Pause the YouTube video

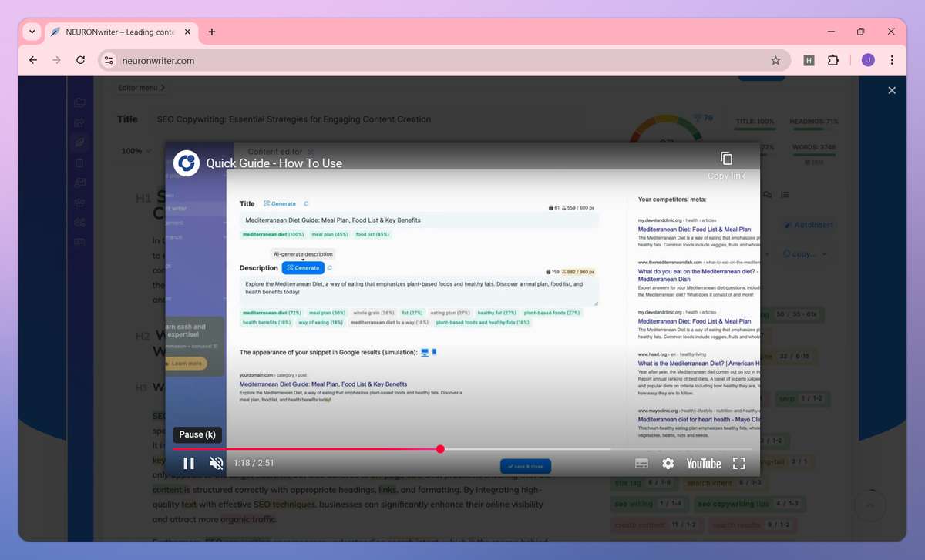(189, 463)
